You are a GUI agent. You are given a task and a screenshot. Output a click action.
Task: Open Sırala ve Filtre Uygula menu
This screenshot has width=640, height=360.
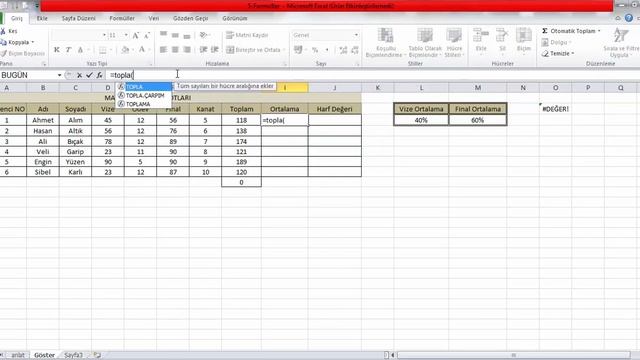pyautogui.click(x=621, y=43)
